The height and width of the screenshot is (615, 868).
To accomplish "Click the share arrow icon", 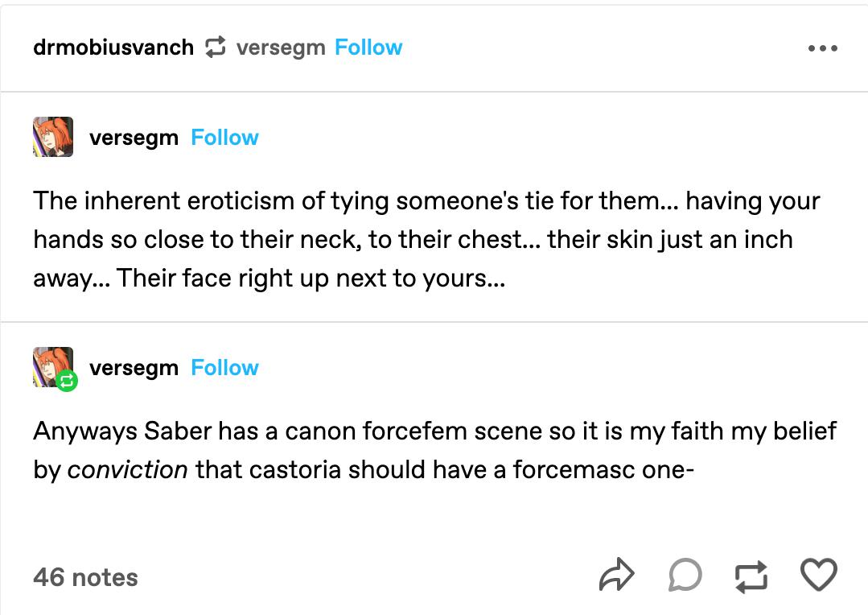I will [x=617, y=576].
